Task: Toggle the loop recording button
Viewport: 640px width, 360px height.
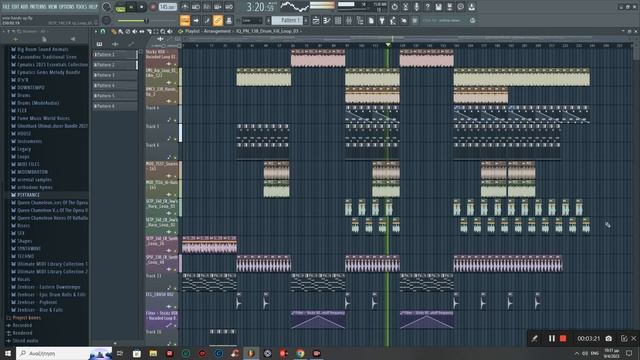Action: pyautogui.click(x=229, y=7)
